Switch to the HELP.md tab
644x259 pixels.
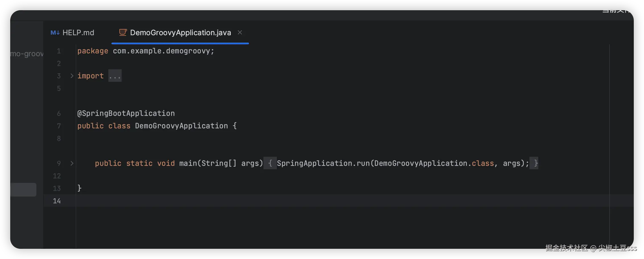(78, 33)
